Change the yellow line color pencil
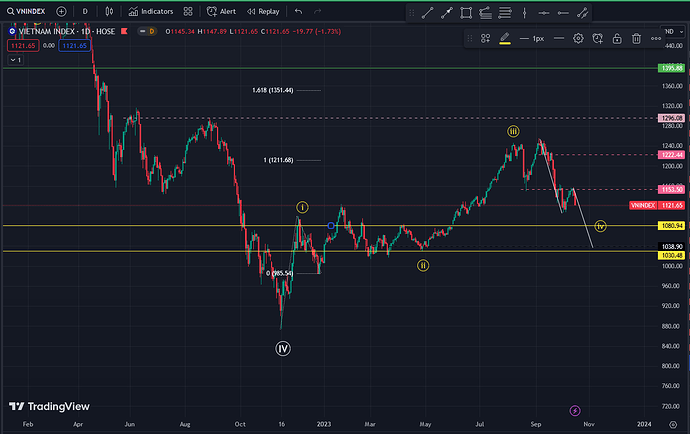This screenshot has height=434, width=690. point(505,39)
